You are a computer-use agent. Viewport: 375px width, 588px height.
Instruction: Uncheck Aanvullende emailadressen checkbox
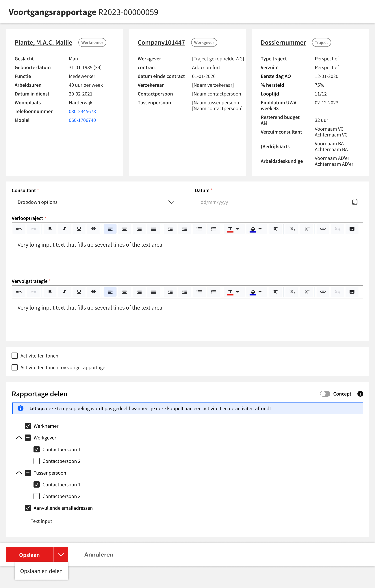pyautogui.click(x=28, y=508)
